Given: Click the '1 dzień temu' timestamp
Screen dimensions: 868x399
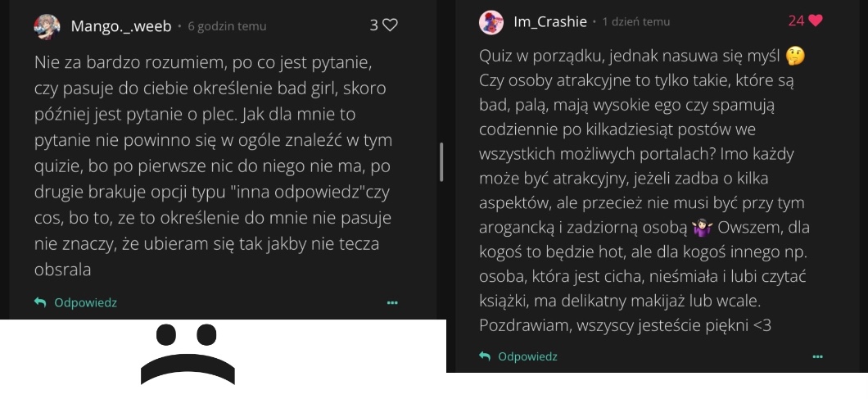Looking at the screenshot, I should [636, 22].
